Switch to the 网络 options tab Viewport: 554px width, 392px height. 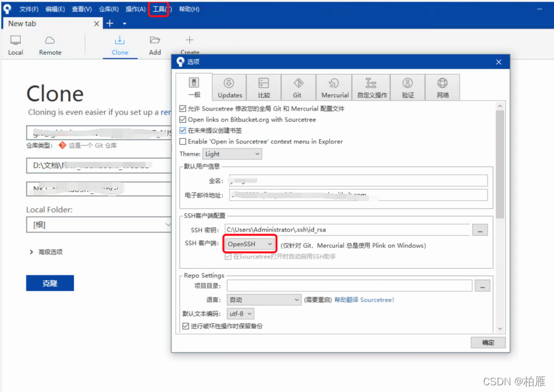click(443, 88)
